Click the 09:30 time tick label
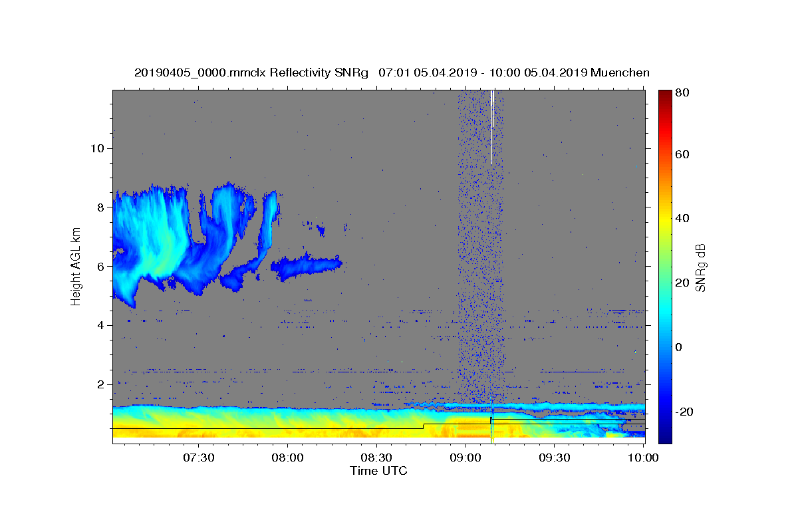798x532 pixels. pyautogui.click(x=555, y=458)
